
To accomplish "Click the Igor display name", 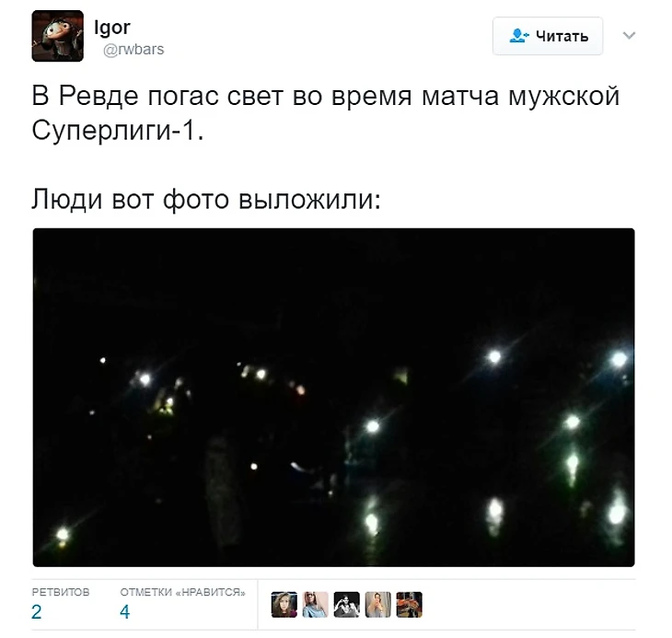I will 112,28.
